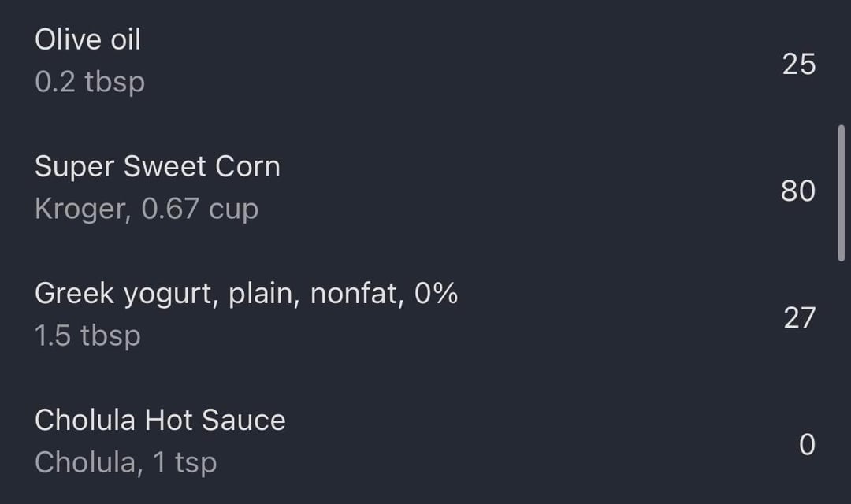Tap the 0 calorie value for hot sauce
The image size is (851, 504).
pyautogui.click(x=807, y=445)
